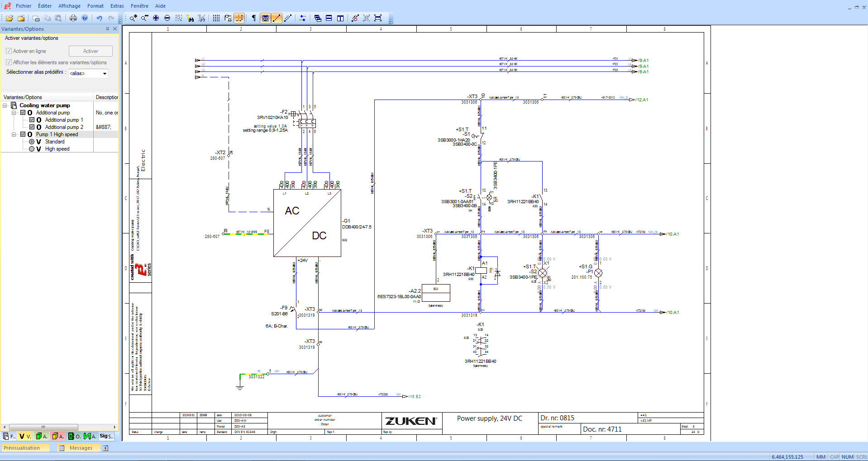This screenshot has width=868, height=461.
Task: Open the Help question mark icon
Action: point(85,18)
